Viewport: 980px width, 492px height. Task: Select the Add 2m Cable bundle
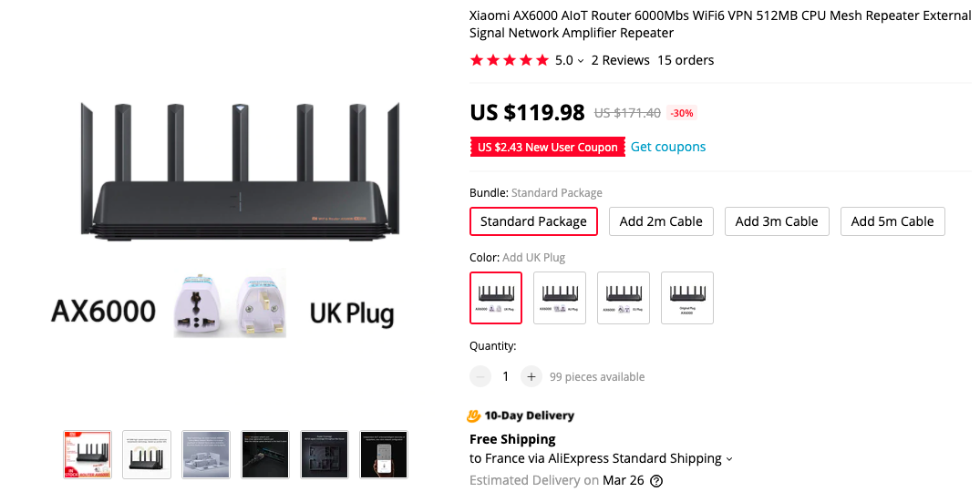click(661, 221)
